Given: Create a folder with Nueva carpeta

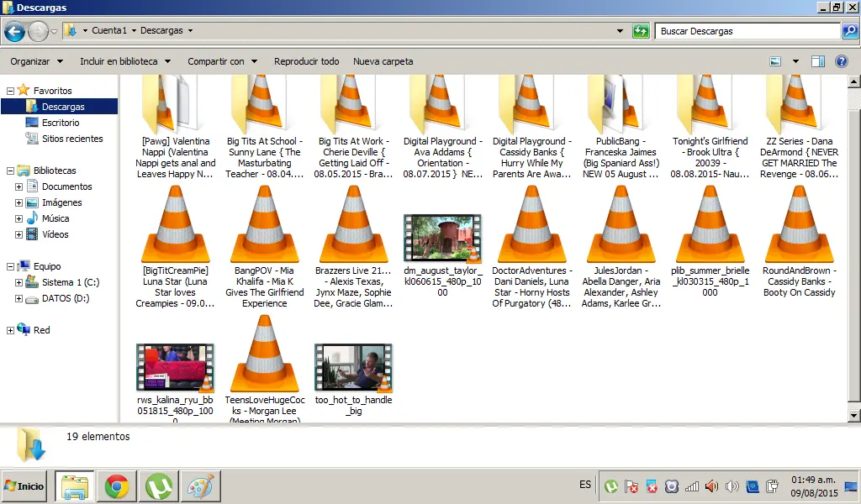Looking at the screenshot, I should tap(383, 61).
